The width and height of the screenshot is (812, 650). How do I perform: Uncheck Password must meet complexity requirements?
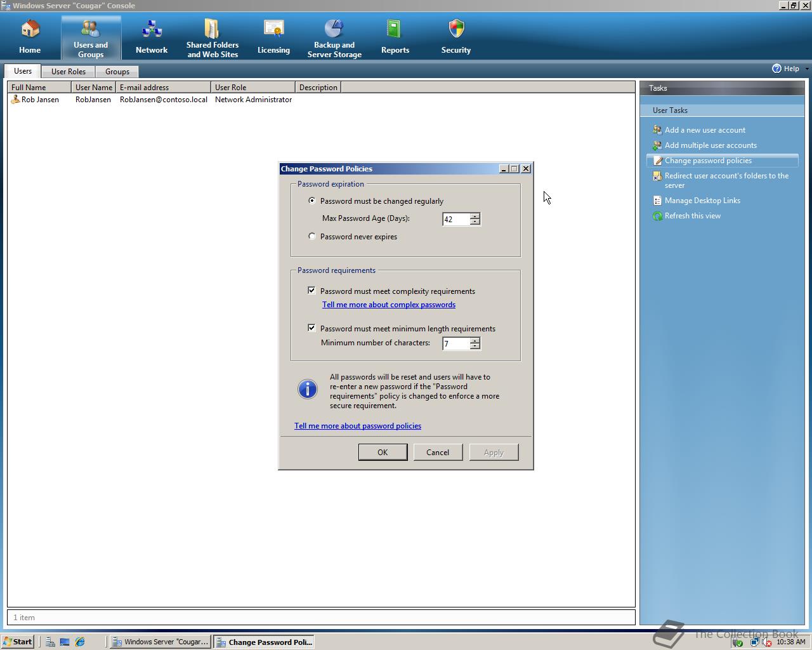(x=311, y=291)
